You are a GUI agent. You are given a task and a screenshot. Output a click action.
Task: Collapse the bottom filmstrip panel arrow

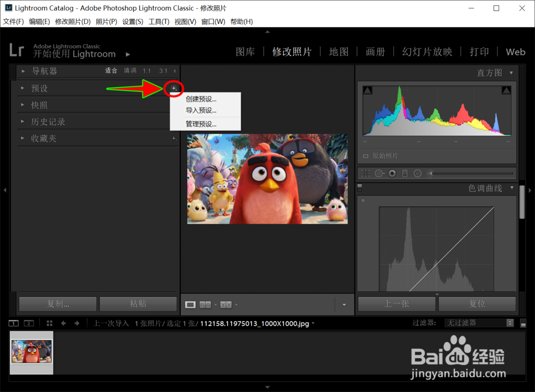click(x=267, y=387)
